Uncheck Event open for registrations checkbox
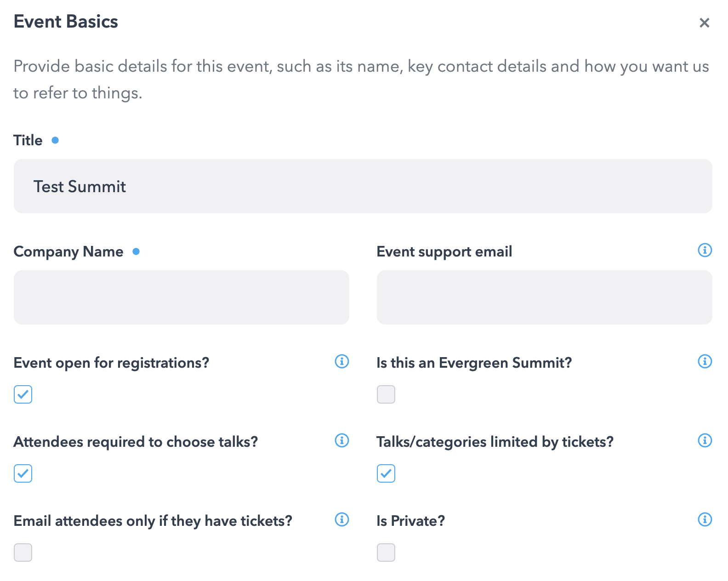Screen dimensions: 728x581 pyautogui.click(x=23, y=394)
